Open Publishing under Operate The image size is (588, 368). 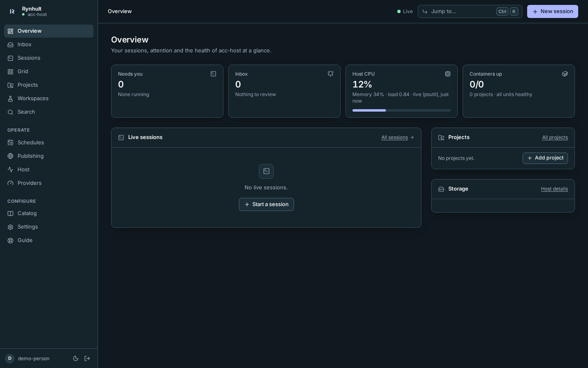point(49,156)
